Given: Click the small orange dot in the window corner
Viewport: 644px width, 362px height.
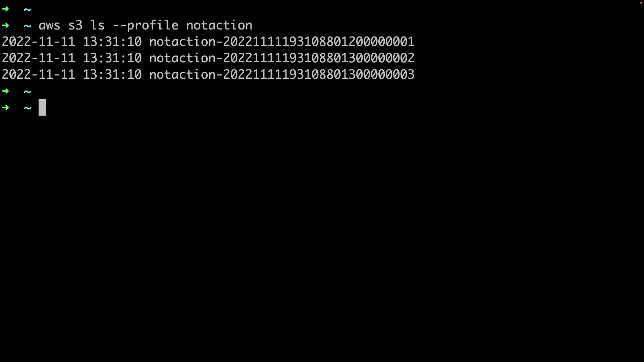Looking at the screenshot, I should click(641, 2).
